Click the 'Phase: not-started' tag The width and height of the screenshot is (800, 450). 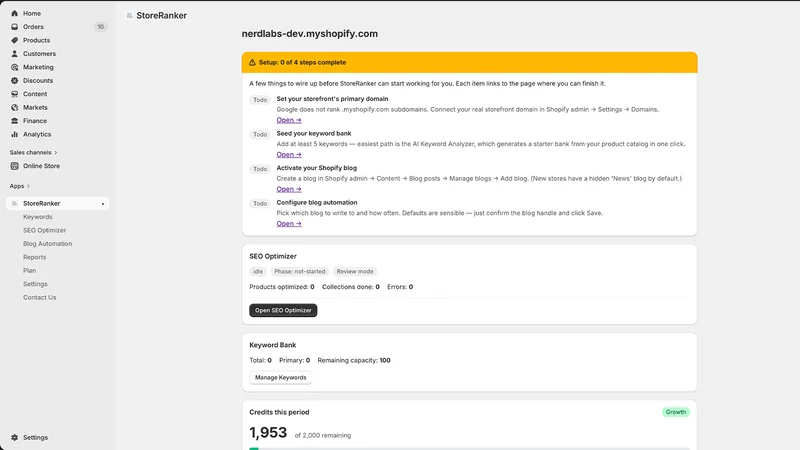(x=299, y=271)
